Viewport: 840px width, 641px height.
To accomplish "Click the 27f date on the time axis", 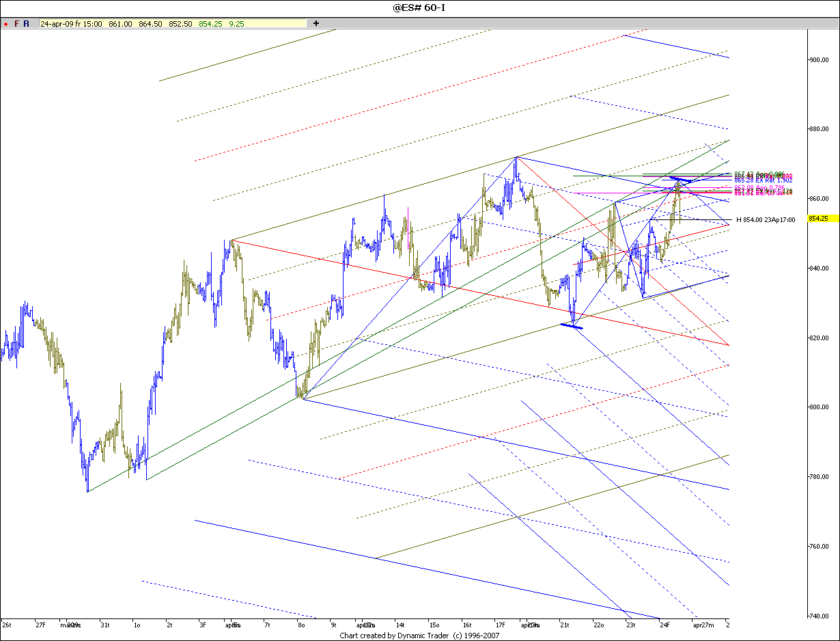I will [40, 625].
